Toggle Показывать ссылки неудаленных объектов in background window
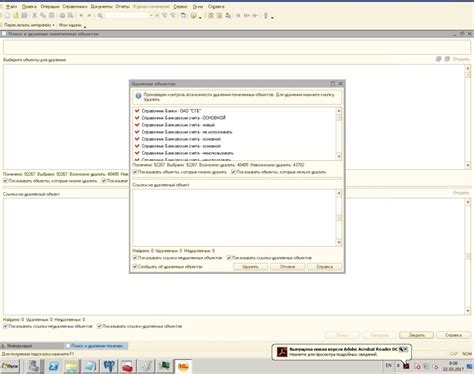The width and height of the screenshot is (474, 374). (5, 326)
